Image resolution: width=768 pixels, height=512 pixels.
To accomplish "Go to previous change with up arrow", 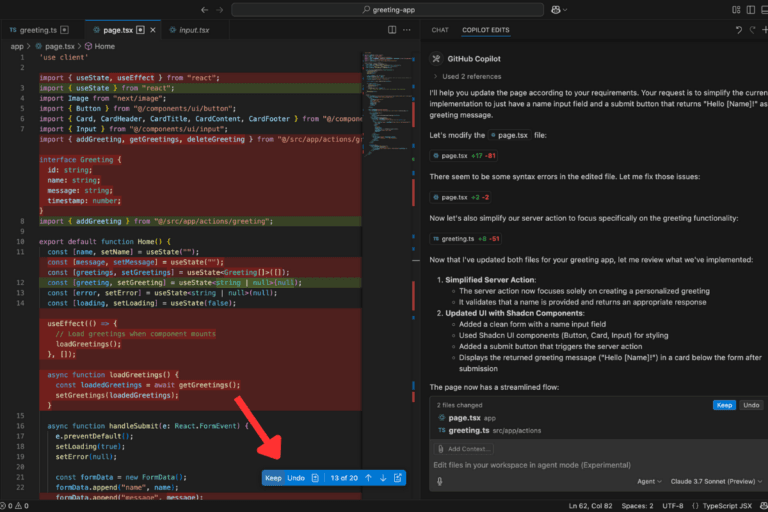I will (368, 478).
